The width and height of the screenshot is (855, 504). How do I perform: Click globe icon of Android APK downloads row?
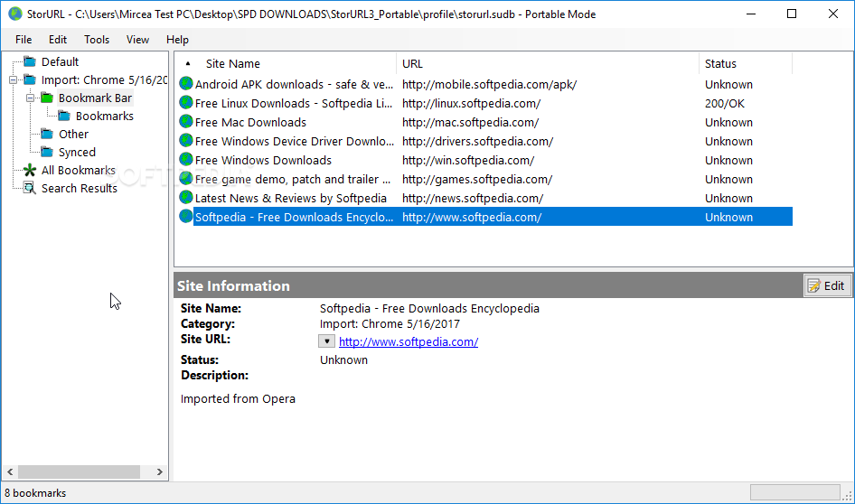[x=186, y=83]
